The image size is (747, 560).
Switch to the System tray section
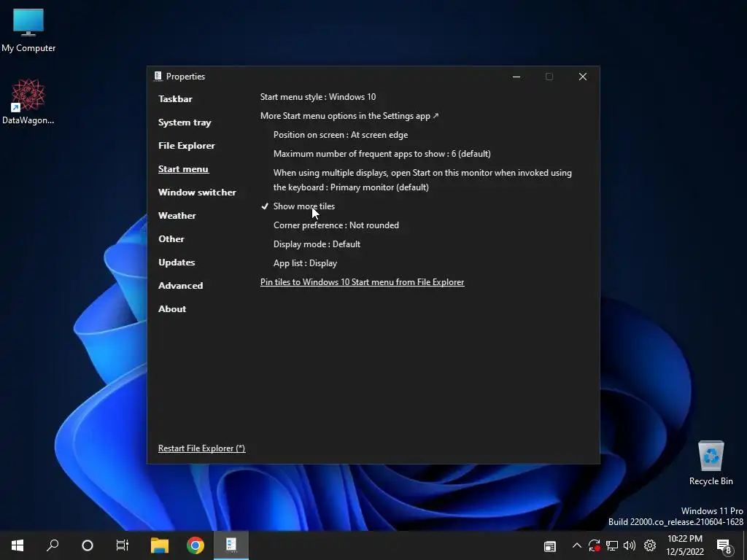185,122
